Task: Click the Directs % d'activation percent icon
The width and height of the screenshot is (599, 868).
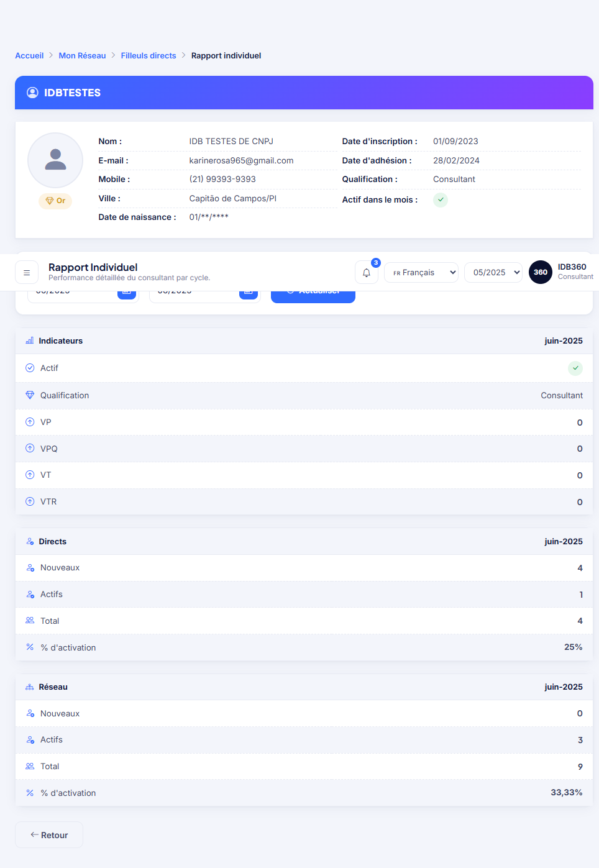Action: click(x=30, y=647)
